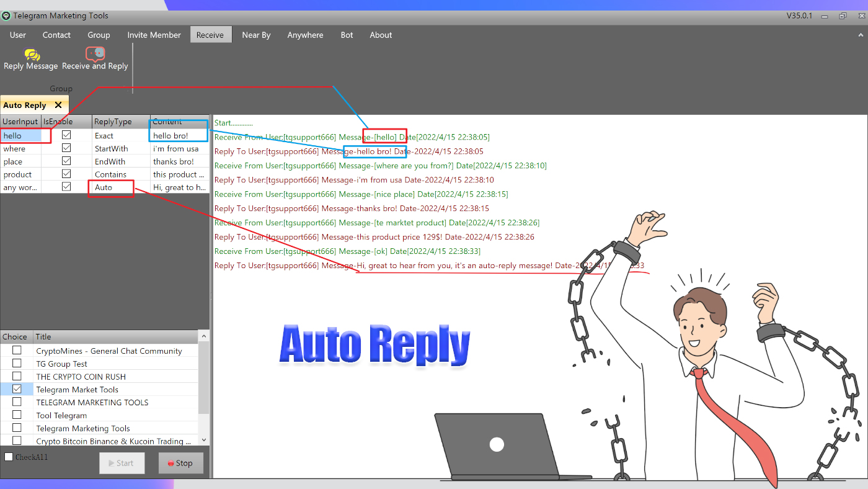Open the Reply Message tool
The width and height of the screenshot is (868, 489).
click(x=30, y=58)
